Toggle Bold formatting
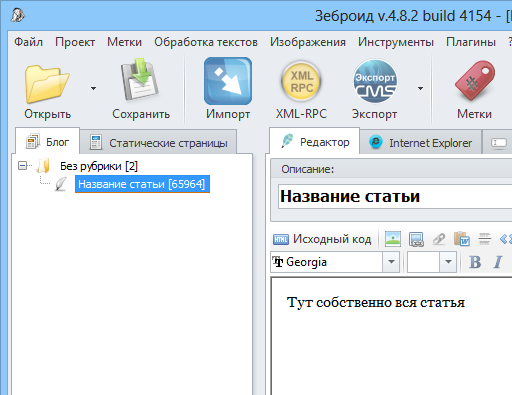 tap(475, 262)
